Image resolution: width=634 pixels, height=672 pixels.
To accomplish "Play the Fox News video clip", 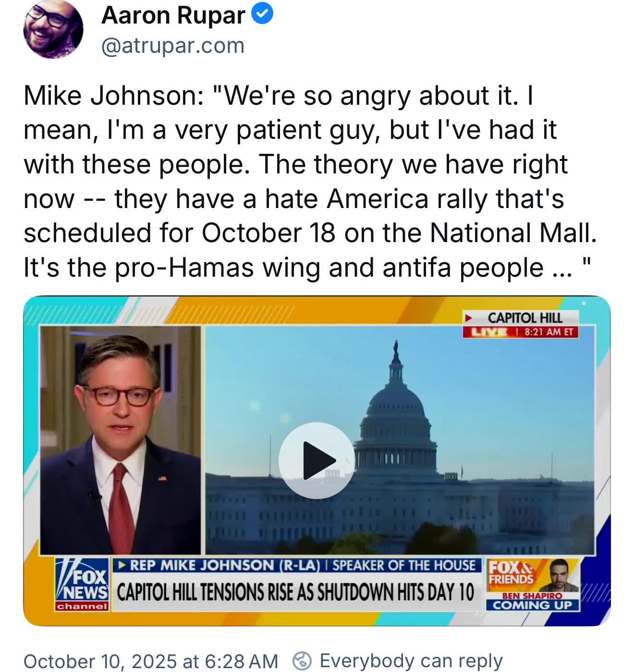I will tap(317, 460).
